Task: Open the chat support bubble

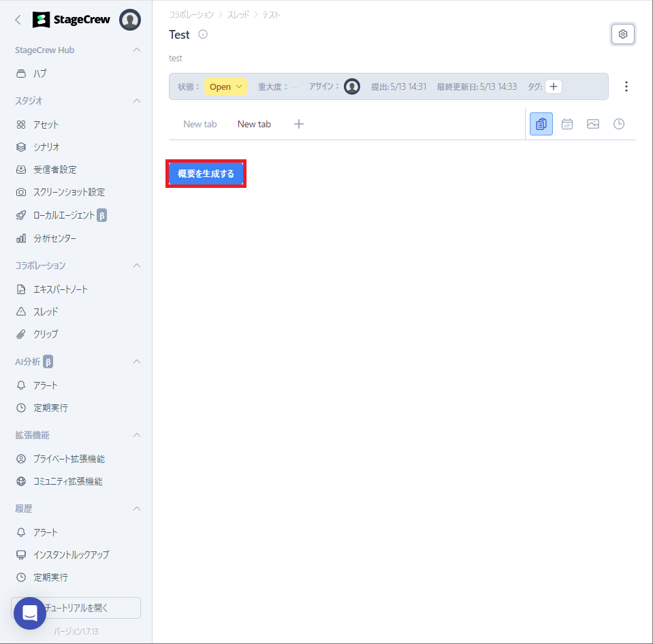Action: point(30,613)
